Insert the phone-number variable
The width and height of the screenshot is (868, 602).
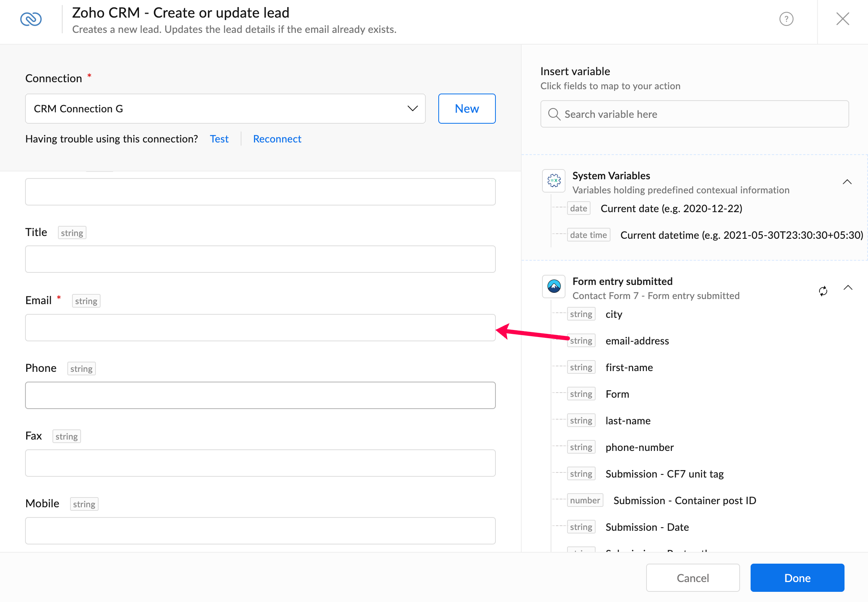pos(639,447)
